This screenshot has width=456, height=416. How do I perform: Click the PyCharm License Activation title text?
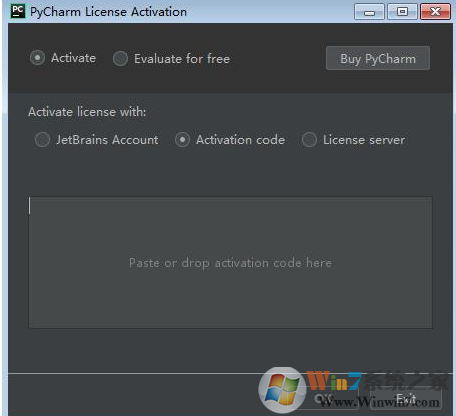tap(108, 12)
